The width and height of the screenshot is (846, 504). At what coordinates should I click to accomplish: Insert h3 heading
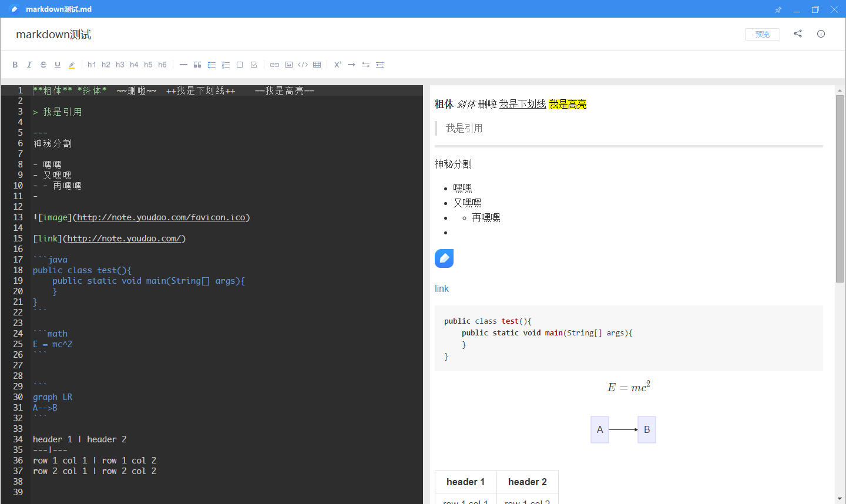pos(120,65)
